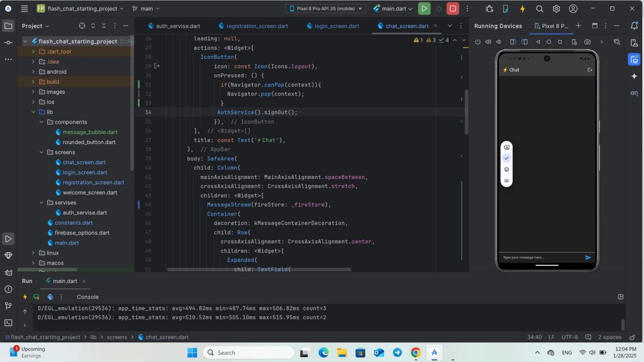Toggle the checkmark option in emulator floating toolbar

506,158
